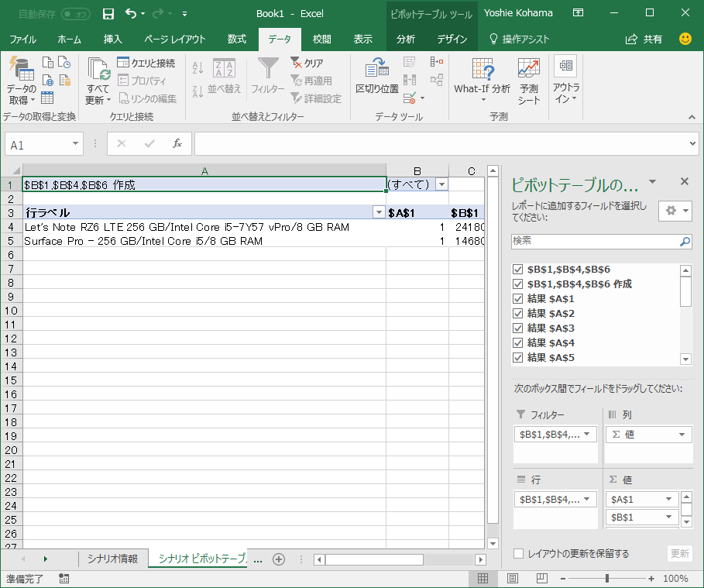Click the Data Validation icon

(x=410, y=98)
